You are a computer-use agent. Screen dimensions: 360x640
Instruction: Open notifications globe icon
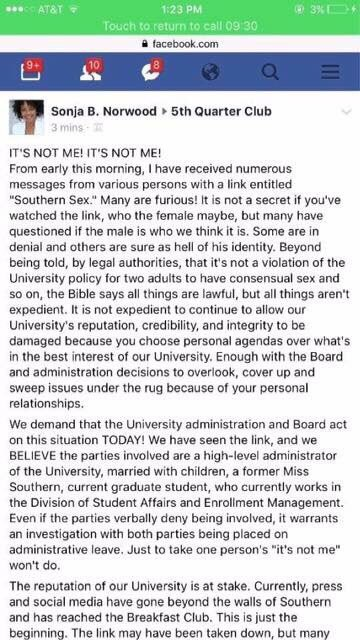click(210, 72)
